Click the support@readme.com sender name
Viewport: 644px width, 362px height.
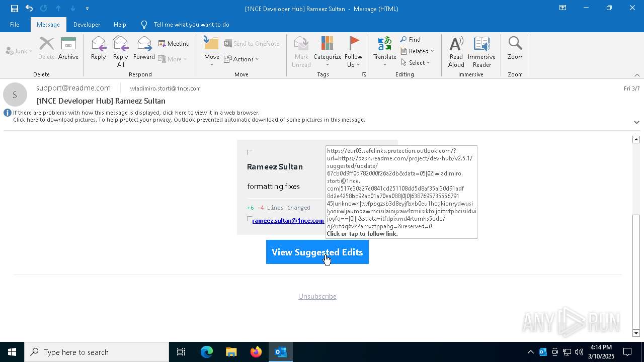[x=73, y=88]
